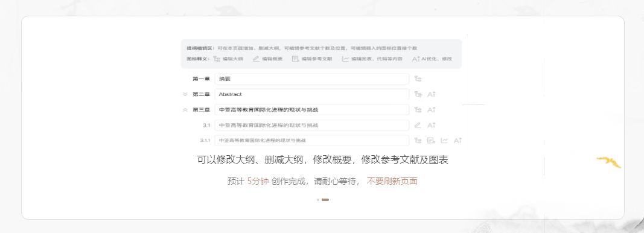Click the AI optimize icon for section 3.1
Viewport: 644px width, 233px height.
pyautogui.click(x=431, y=125)
